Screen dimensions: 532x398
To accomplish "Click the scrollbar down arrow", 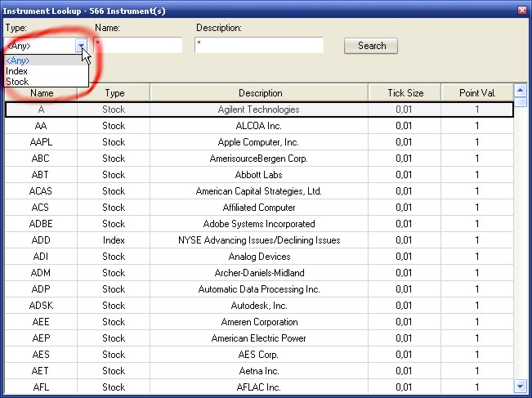I will [x=520, y=386].
